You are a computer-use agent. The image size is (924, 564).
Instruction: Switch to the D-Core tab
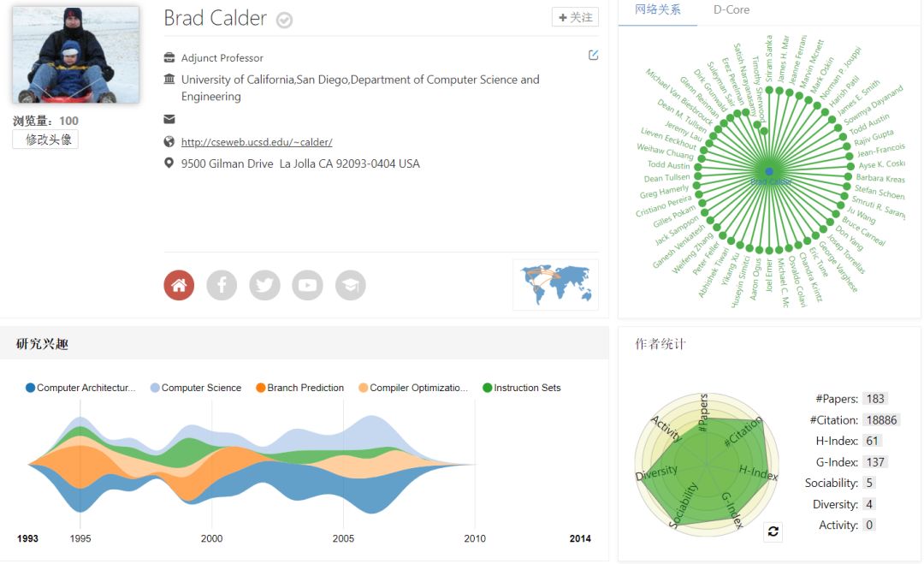tap(731, 10)
